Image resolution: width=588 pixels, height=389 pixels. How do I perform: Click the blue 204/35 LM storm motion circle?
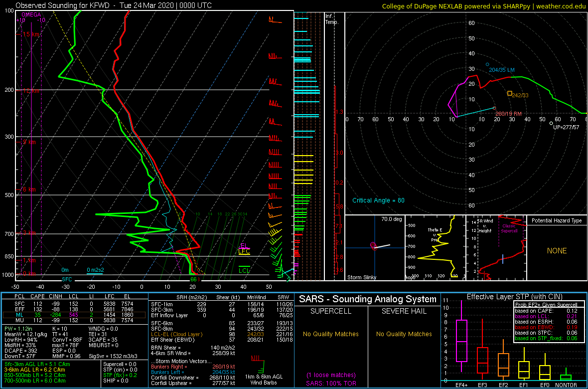point(487,64)
